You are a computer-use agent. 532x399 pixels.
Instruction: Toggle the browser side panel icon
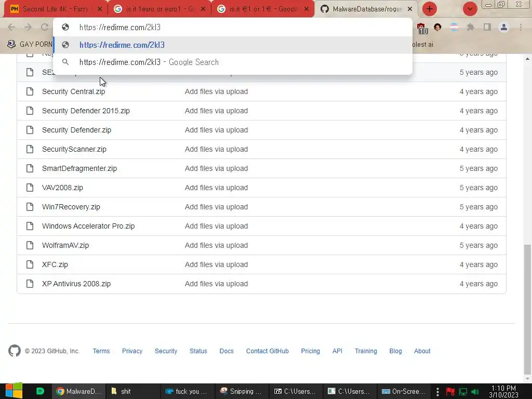(x=487, y=27)
